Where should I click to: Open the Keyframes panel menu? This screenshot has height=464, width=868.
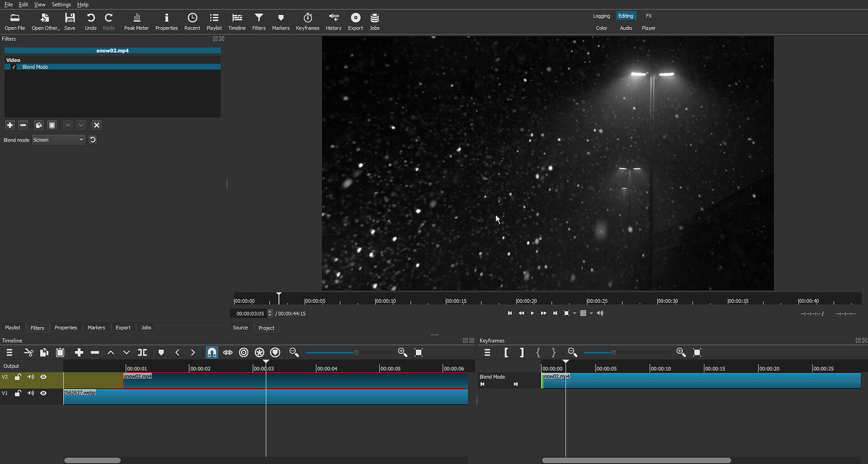click(x=487, y=352)
